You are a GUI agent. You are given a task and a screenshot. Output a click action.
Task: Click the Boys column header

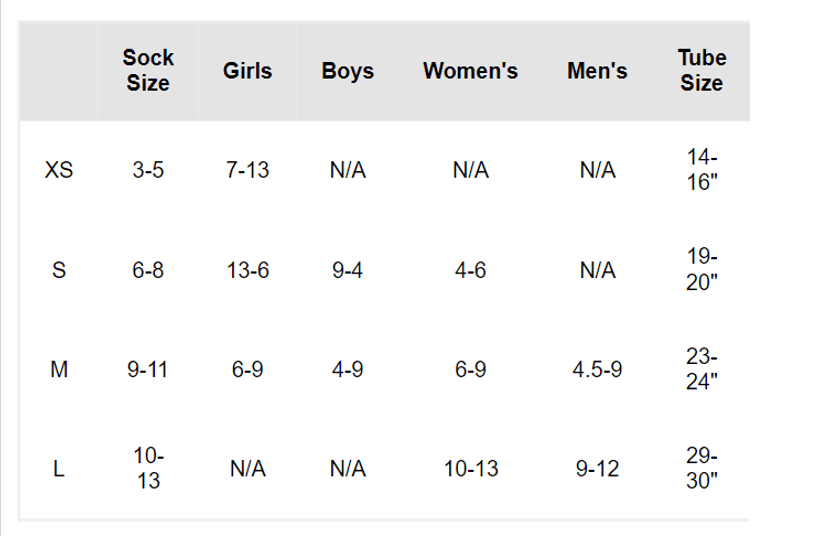tap(347, 71)
